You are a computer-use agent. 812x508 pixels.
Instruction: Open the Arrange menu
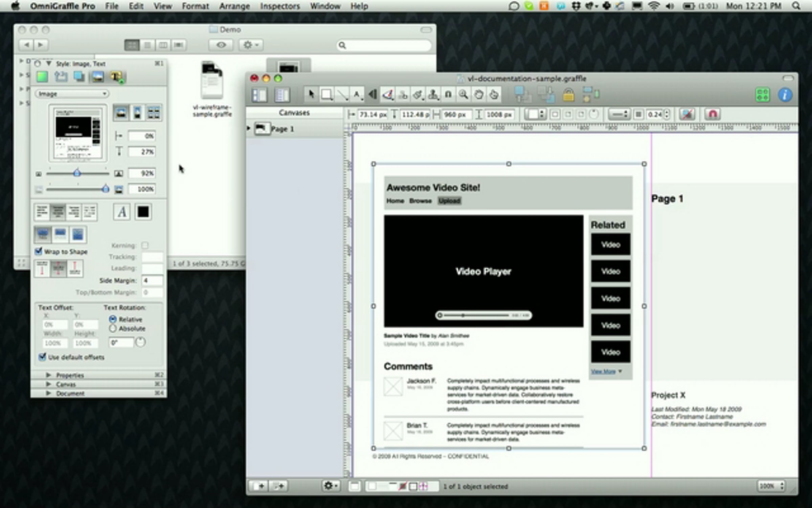tap(234, 6)
